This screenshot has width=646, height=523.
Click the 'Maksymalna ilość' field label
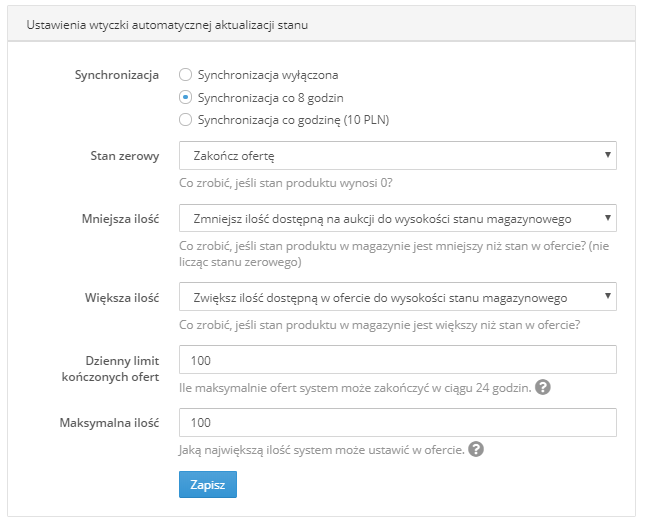[x=109, y=423]
